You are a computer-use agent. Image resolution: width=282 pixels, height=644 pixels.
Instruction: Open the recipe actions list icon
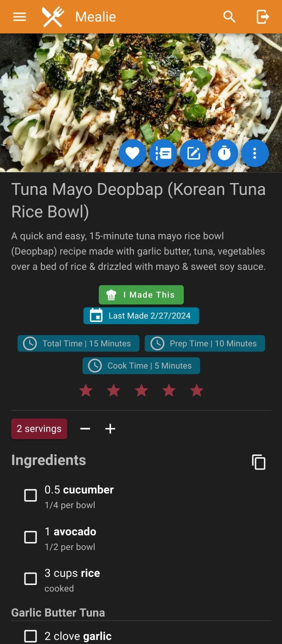163,153
